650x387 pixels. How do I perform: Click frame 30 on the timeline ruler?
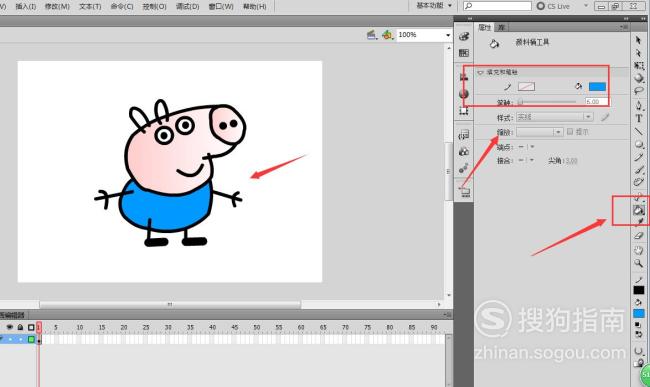click(x=168, y=327)
